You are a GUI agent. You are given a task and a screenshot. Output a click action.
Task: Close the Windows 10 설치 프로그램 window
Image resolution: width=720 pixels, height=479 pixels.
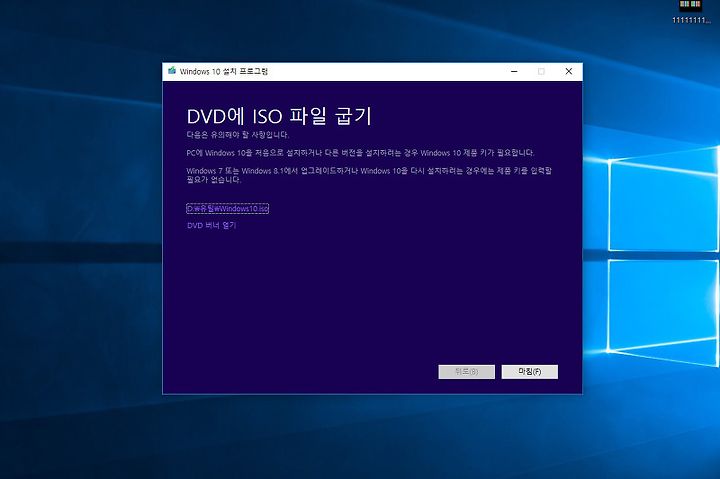coord(568,72)
